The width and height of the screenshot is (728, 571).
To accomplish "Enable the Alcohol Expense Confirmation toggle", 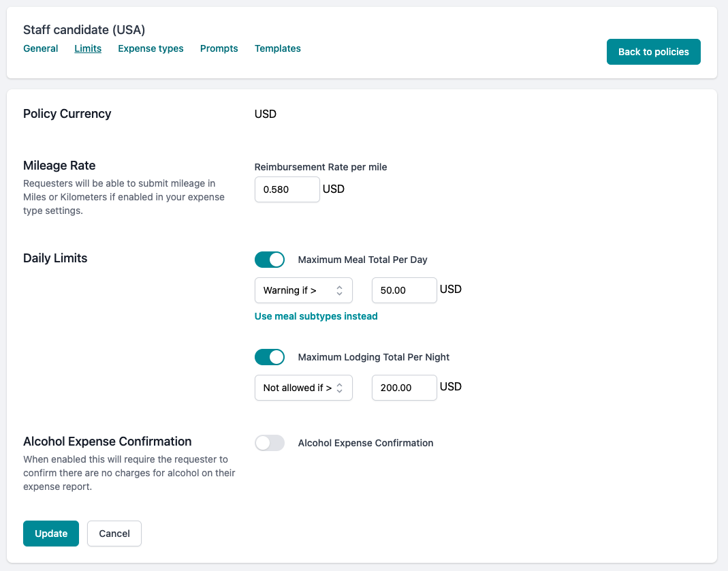I will click(270, 443).
